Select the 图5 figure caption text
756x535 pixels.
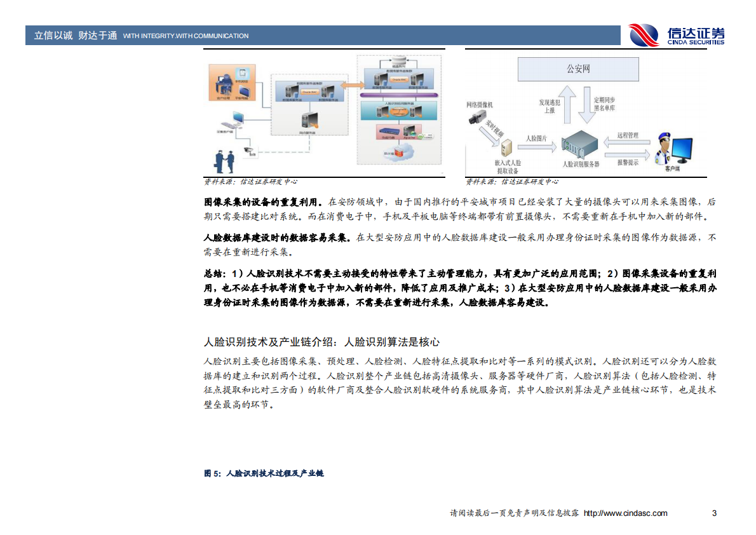[x=262, y=473]
